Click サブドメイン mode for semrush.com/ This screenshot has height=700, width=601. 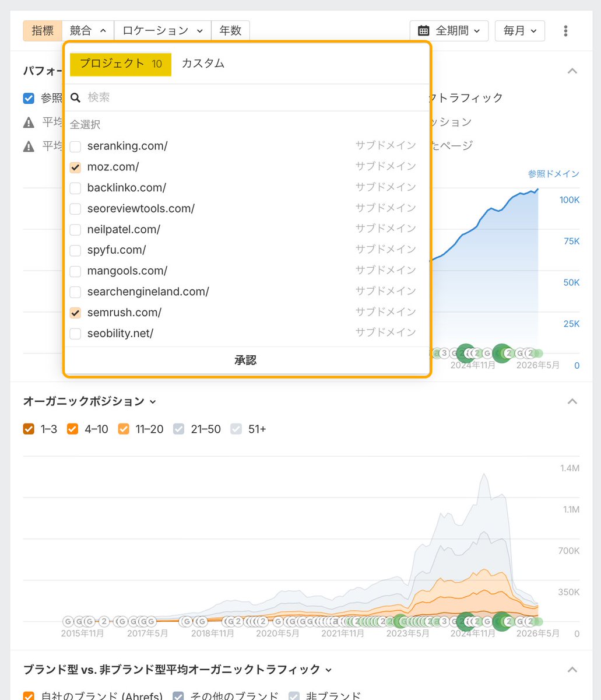(386, 312)
